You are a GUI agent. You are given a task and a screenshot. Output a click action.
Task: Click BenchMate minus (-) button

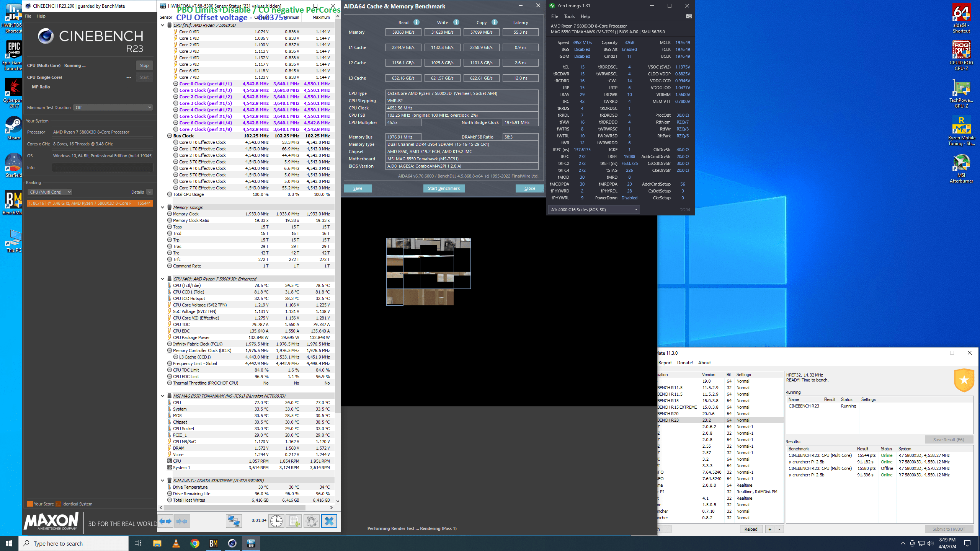[x=779, y=529]
